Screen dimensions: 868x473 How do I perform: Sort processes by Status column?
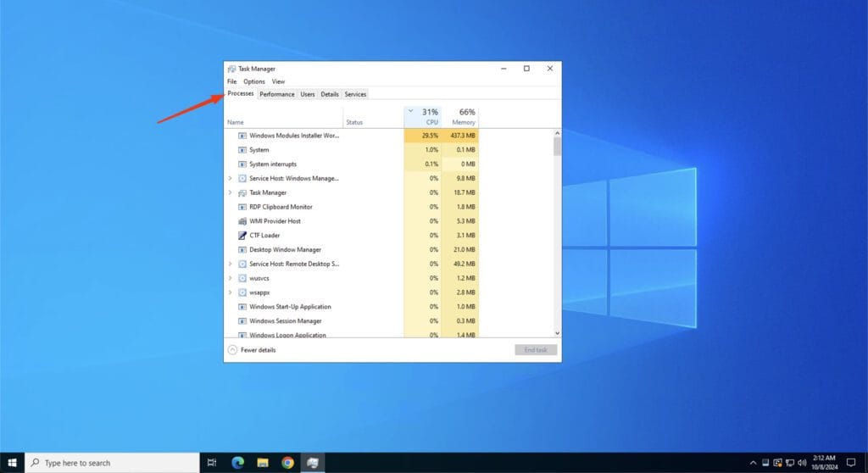point(373,117)
